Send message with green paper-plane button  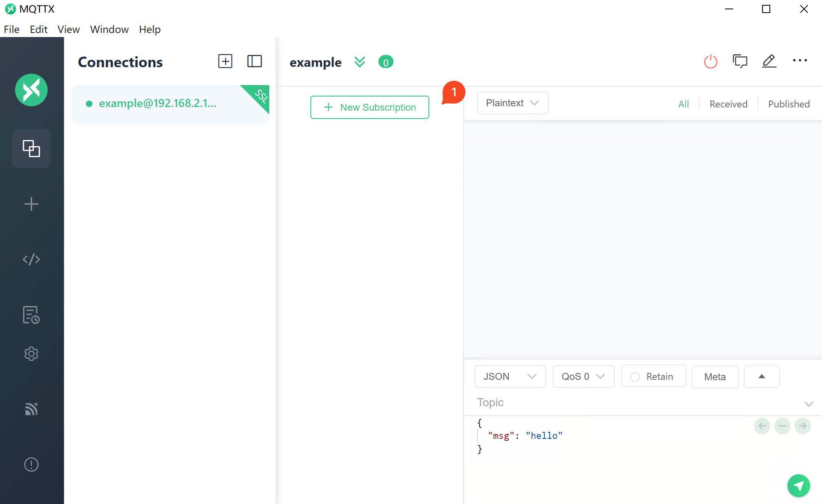(799, 486)
